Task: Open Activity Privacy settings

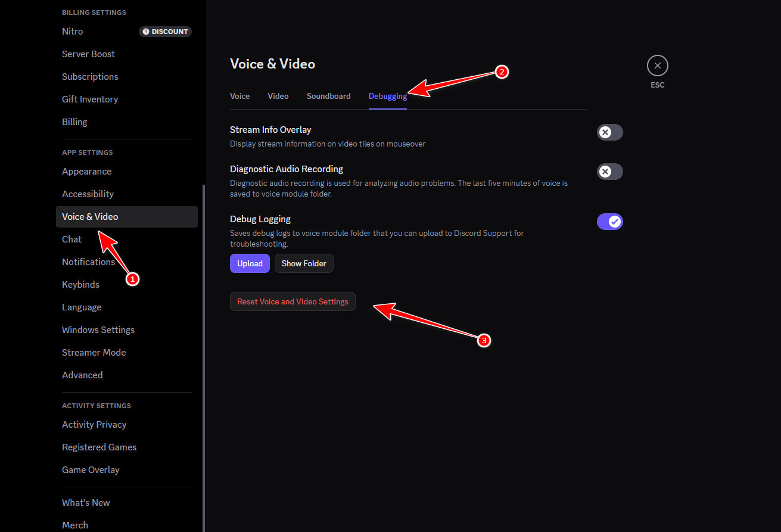Action: [x=127, y=425]
